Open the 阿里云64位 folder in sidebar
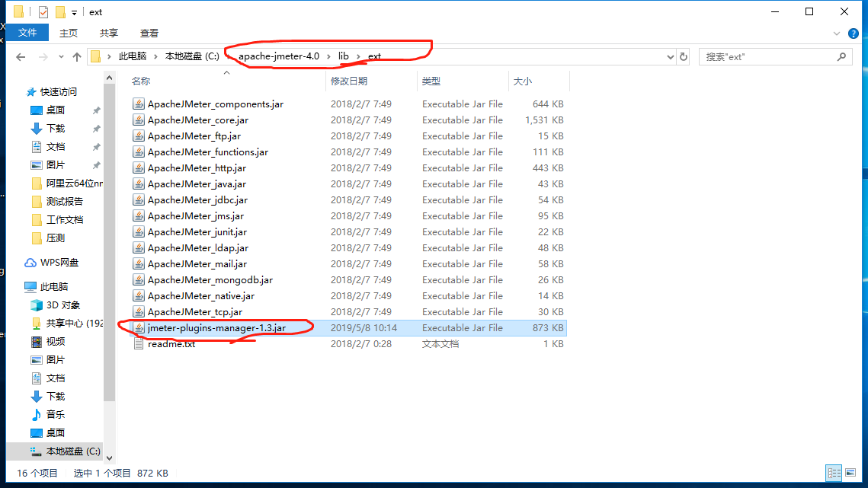This screenshot has width=868, height=488. pos(74,183)
